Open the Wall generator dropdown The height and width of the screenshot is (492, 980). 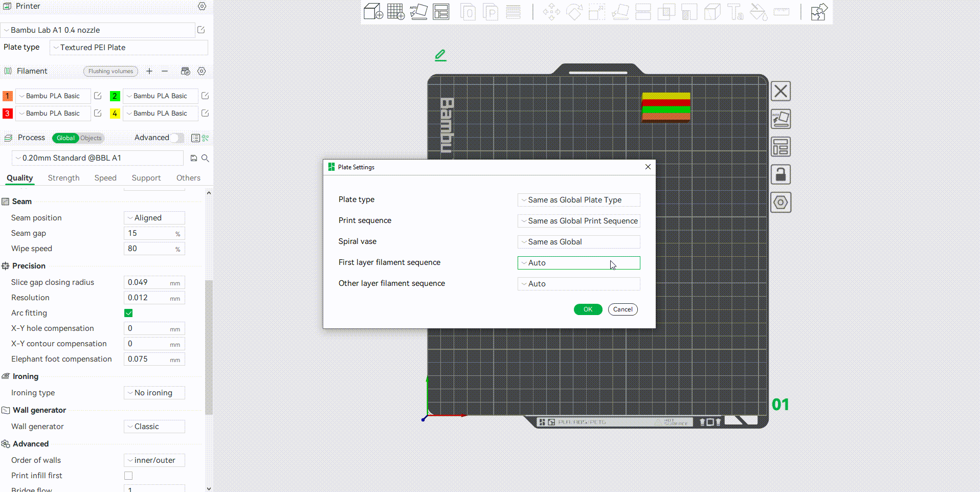point(154,427)
